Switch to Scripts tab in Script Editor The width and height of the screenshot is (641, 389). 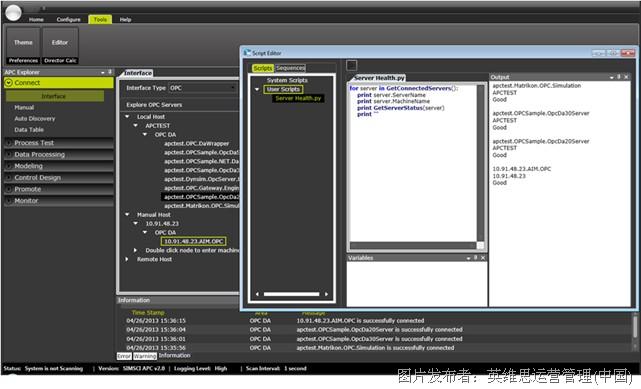[x=263, y=68]
